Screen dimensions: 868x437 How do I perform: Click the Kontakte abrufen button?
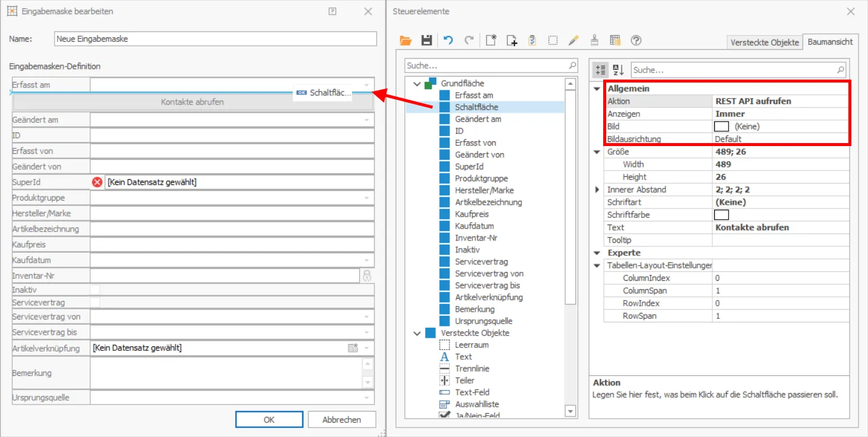(192, 102)
